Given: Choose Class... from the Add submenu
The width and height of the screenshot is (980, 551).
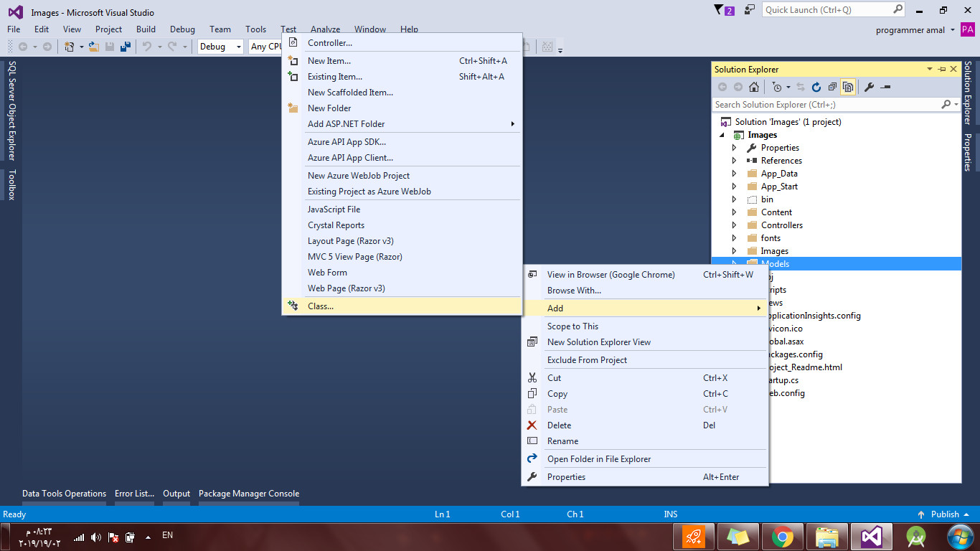Looking at the screenshot, I should pyautogui.click(x=402, y=306).
